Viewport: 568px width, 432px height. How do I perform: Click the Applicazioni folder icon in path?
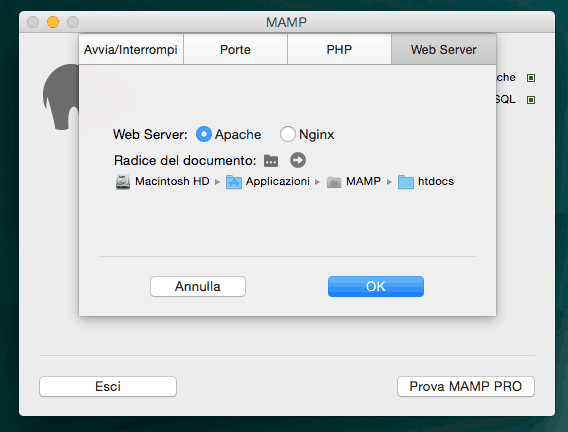click(x=234, y=182)
